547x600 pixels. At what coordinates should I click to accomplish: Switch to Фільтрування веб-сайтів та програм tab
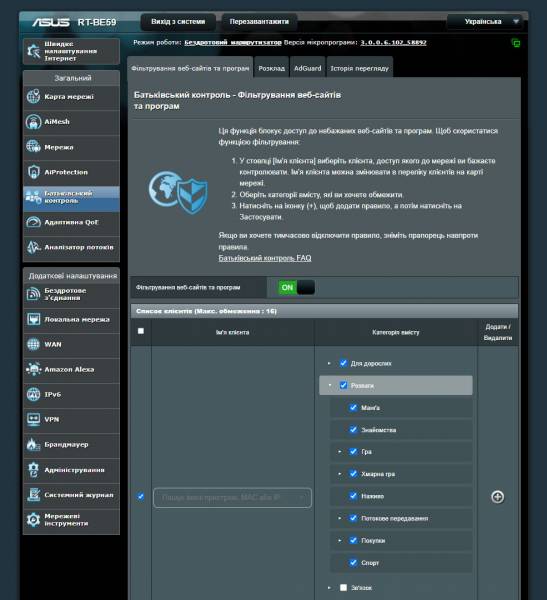(x=190, y=68)
